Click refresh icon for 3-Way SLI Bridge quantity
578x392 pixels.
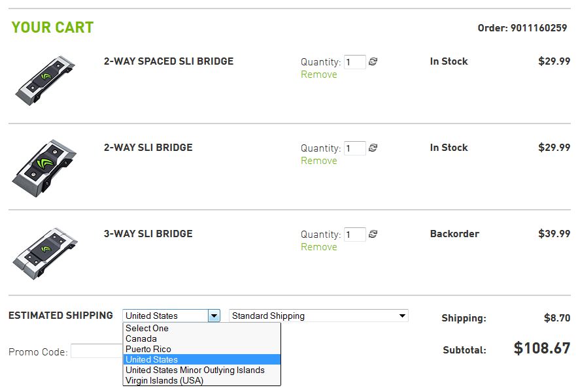point(373,234)
